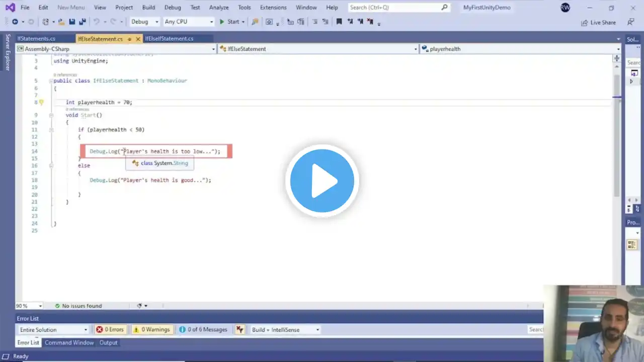Open the Entire Solution scope dropdown
This screenshot has height=362, width=644.
click(x=53, y=330)
